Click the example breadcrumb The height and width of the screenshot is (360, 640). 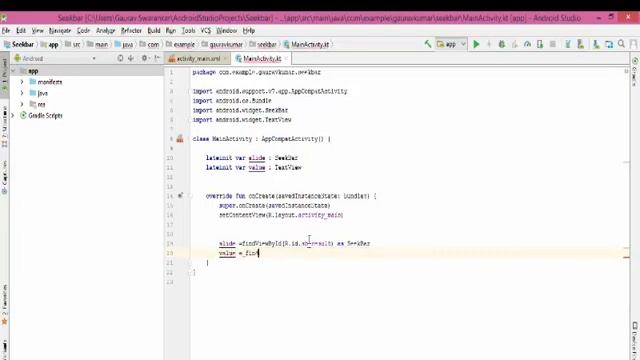tap(180, 44)
